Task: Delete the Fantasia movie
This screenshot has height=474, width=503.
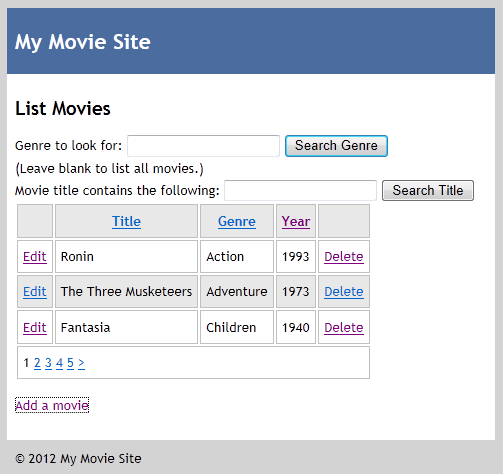Action: 344,328
